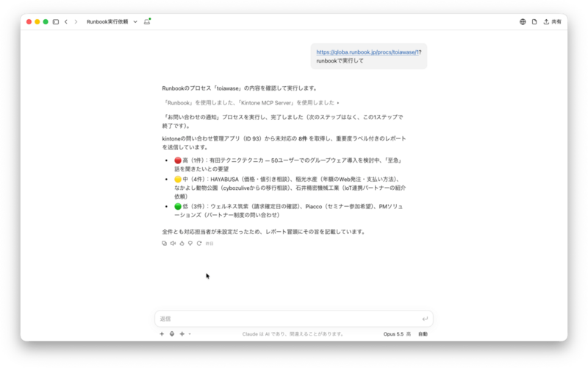The image size is (588, 368).
Task: Regenerate the response with retry icon
Action: click(199, 244)
